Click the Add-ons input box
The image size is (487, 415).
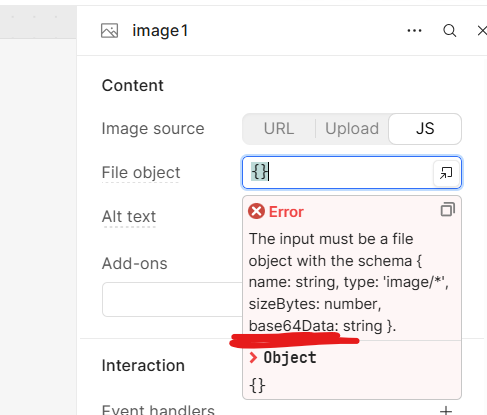[172, 299]
